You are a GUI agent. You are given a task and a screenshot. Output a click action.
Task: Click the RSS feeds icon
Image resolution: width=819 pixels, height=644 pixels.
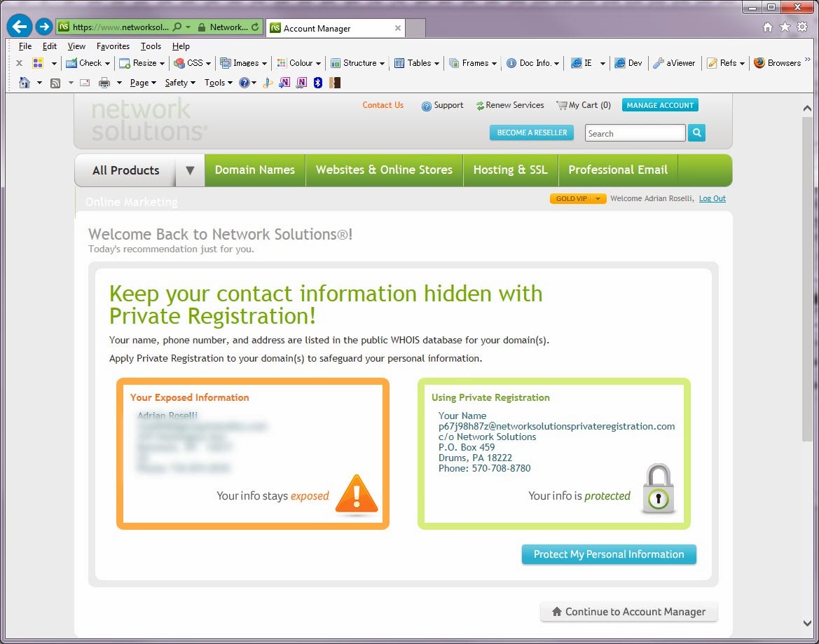55,83
